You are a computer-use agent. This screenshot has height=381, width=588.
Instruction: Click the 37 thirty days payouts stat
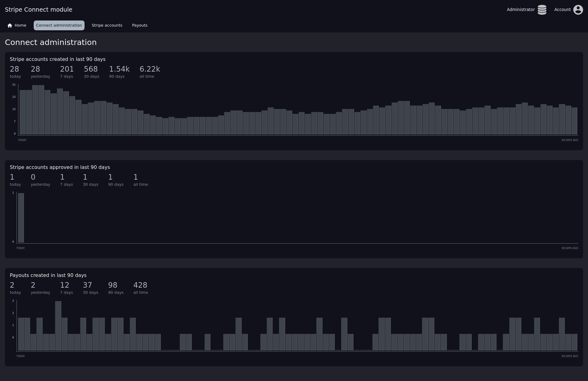(x=87, y=285)
